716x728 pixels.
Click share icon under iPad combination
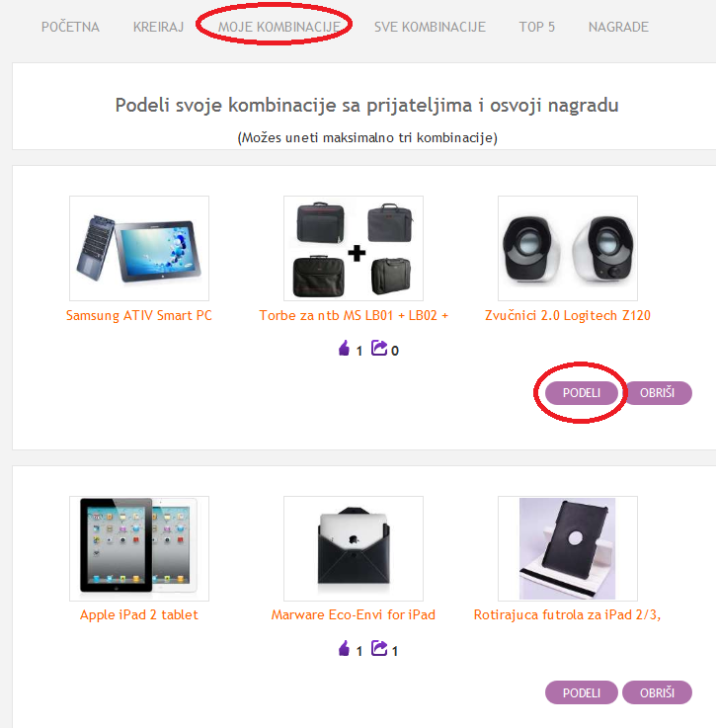(x=379, y=649)
